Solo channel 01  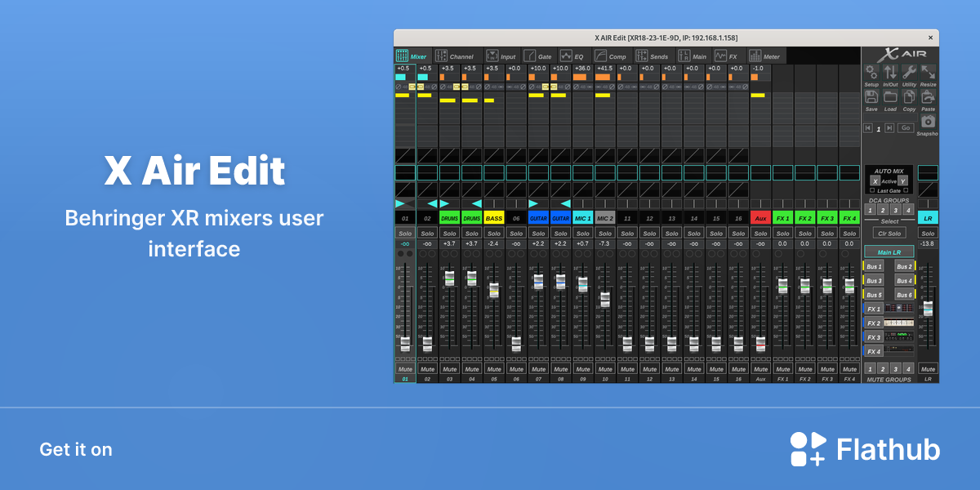click(404, 234)
